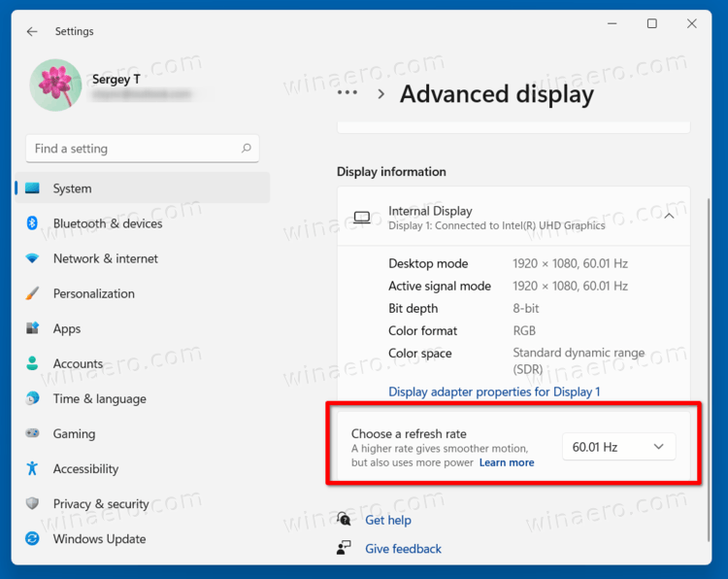Click the Bluetooth icon in sidebar
Image resolution: width=728 pixels, height=579 pixels.
pyautogui.click(x=32, y=223)
